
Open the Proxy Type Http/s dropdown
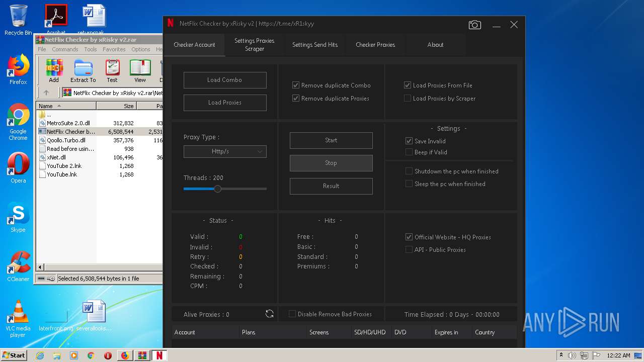coord(225,151)
